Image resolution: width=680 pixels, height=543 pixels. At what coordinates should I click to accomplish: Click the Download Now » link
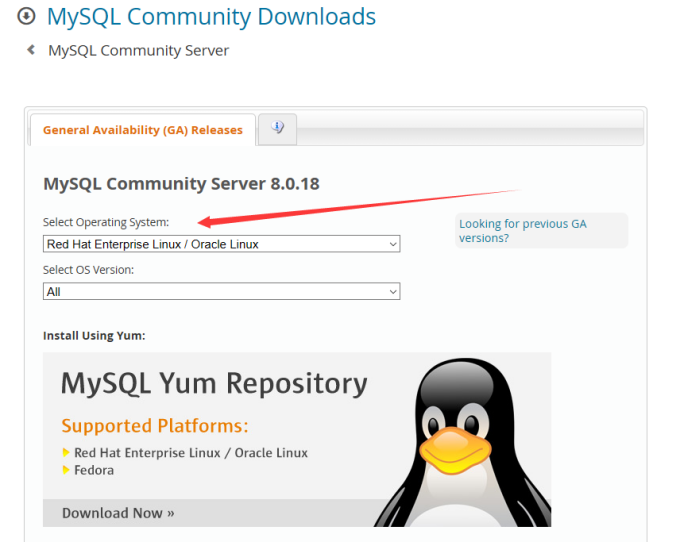pyautogui.click(x=118, y=513)
